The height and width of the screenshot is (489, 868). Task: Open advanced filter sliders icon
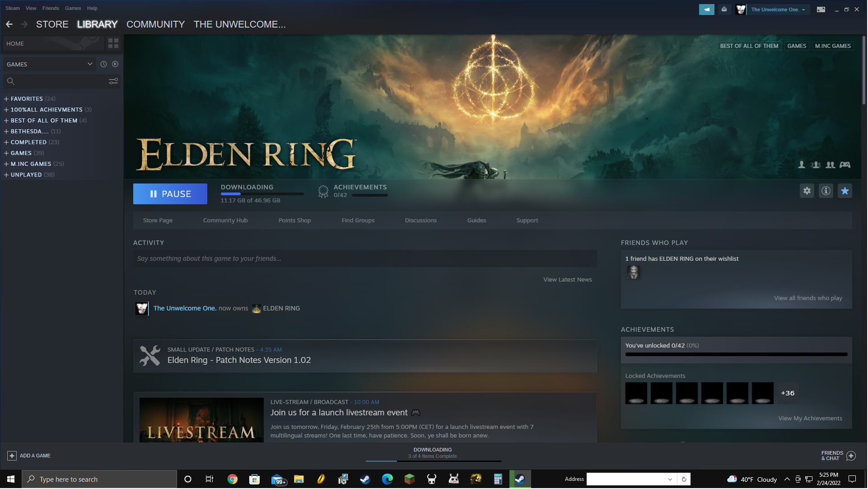coord(113,81)
